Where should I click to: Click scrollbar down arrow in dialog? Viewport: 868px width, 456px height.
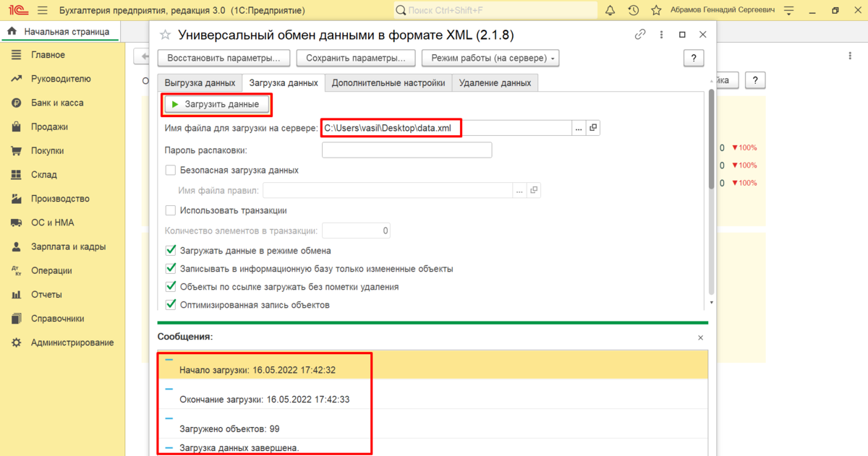point(711,303)
